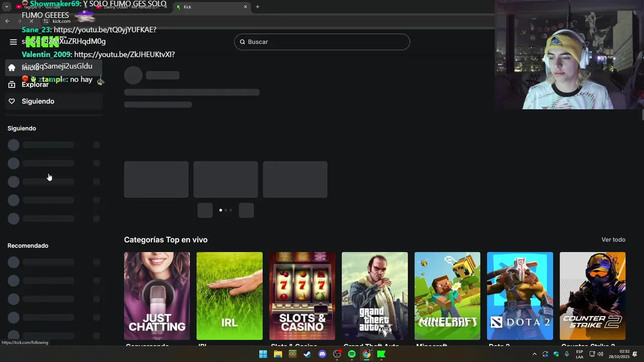Open the Grand Theft Auto V category
Image resolution: width=644 pixels, height=362 pixels.
tap(375, 296)
